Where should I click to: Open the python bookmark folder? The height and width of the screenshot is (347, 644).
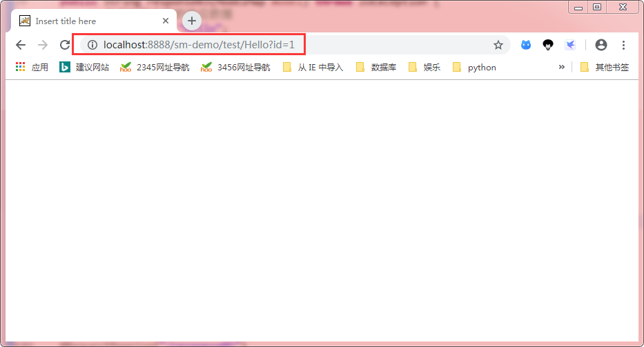(474, 68)
